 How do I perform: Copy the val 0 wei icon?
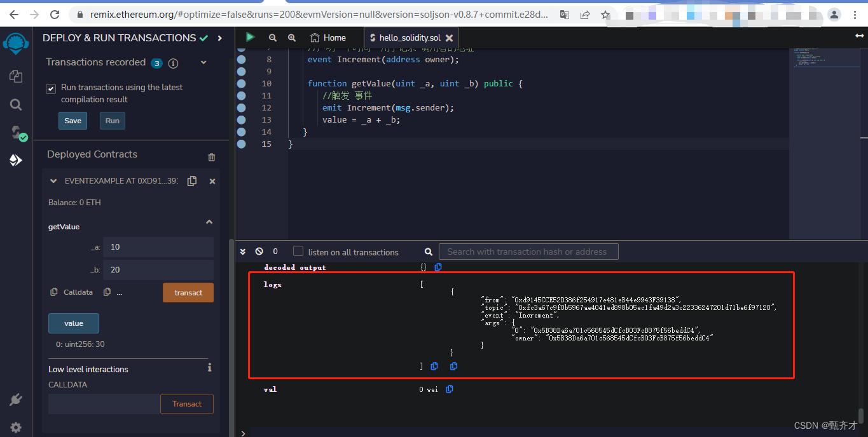[450, 389]
